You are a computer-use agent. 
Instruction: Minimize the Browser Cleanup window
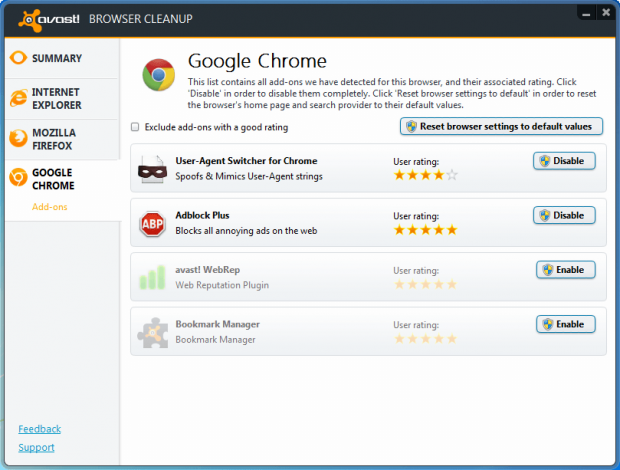coord(586,14)
